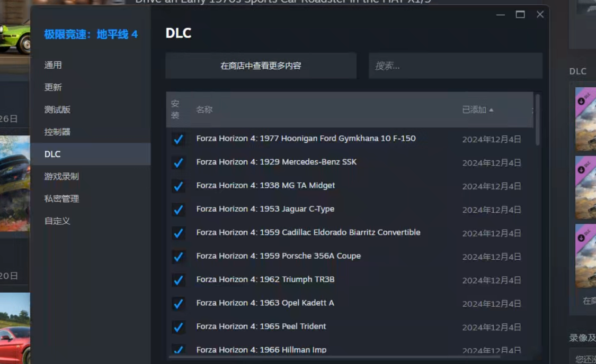The image size is (596, 364).
Task: Select 游戏录制 in the sidebar
Action: point(61,176)
